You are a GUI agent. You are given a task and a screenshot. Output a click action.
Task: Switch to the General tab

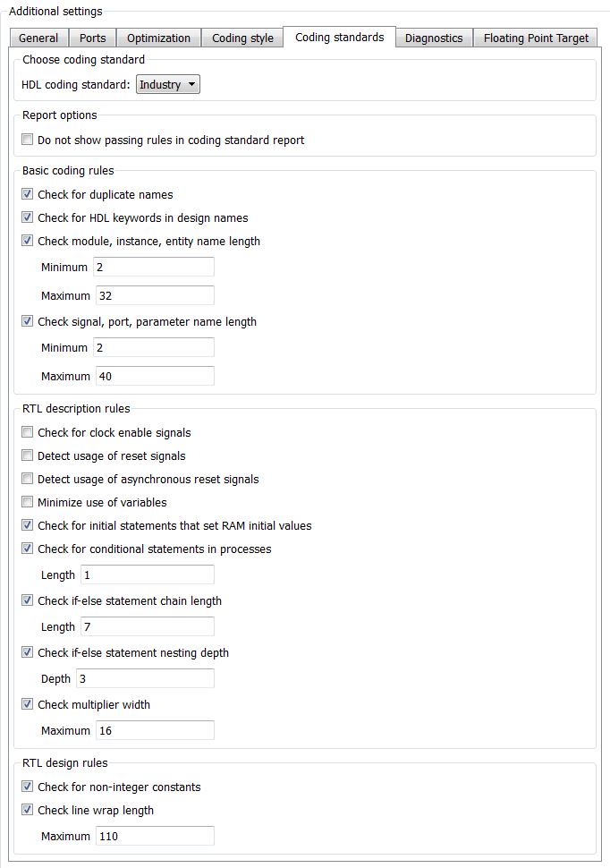[38, 38]
